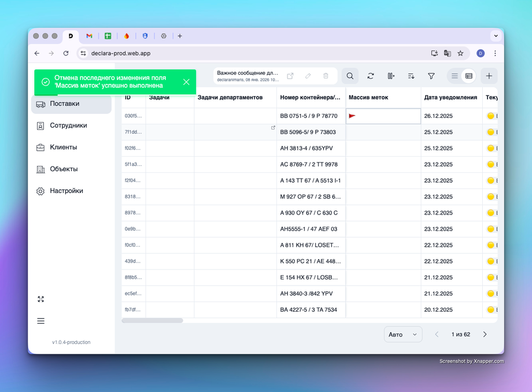Select the cell BA 4227-5 / 3 TA 7534
This screenshot has height=392, width=532.
pyautogui.click(x=311, y=309)
